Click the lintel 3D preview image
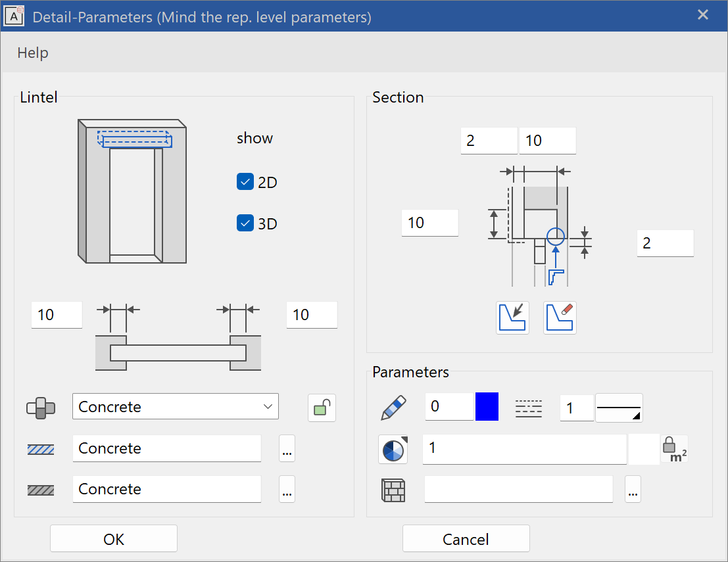The width and height of the screenshot is (728, 562). [132, 191]
